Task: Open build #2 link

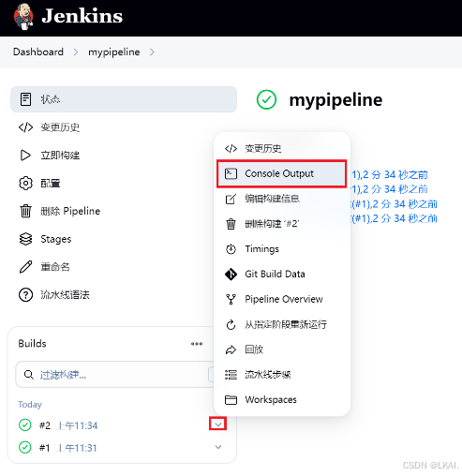Action: pos(45,425)
